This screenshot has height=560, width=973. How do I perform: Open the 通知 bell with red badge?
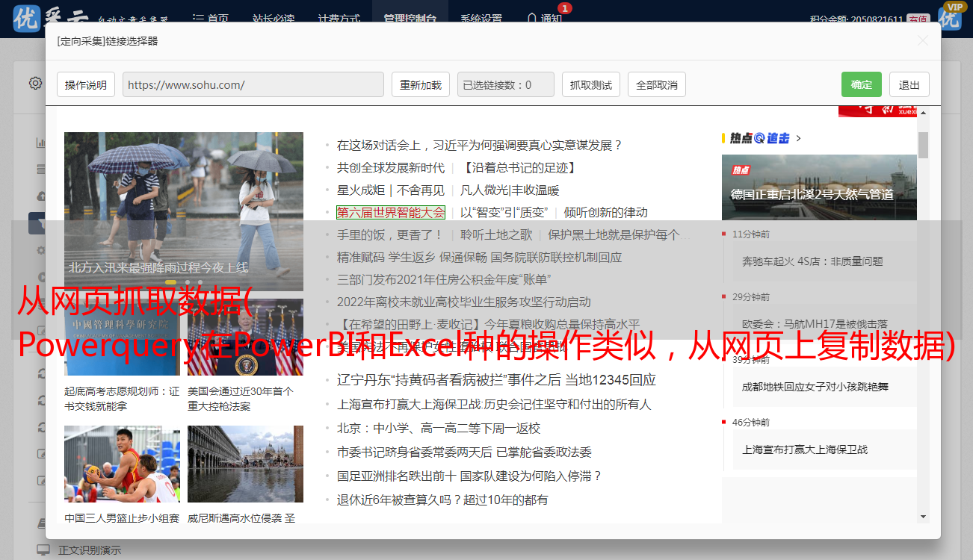pyautogui.click(x=546, y=19)
